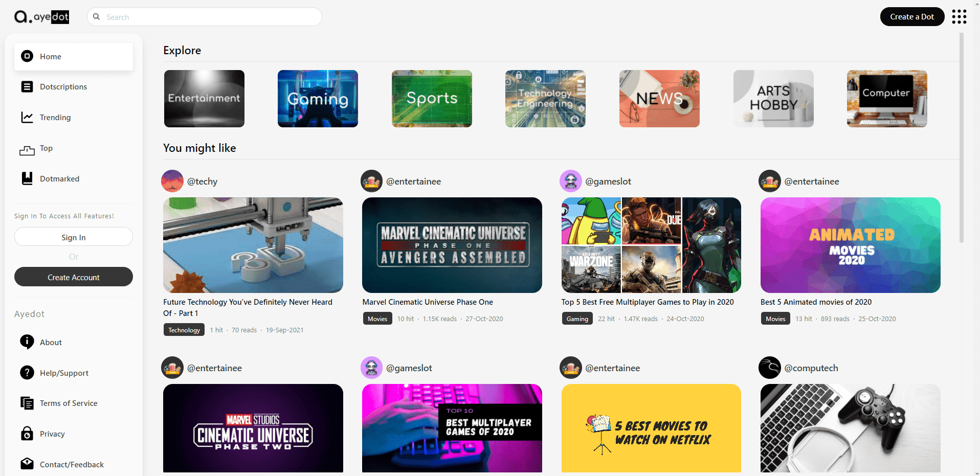980x476 pixels.
Task: Open the Entertainment explore category
Action: click(x=204, y=99)
